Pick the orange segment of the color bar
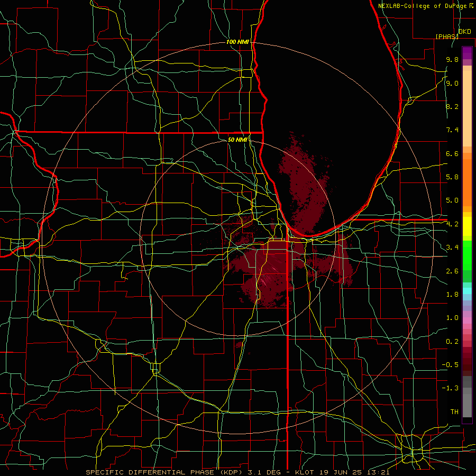Image resolution: width=476 pixels, height=476 pixels. [x=467, y=183]
